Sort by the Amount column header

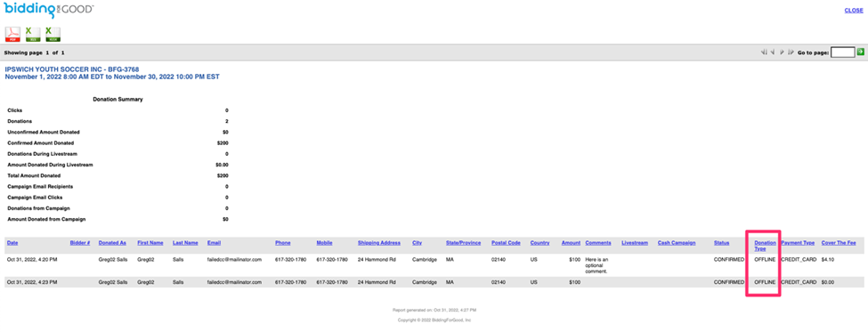pyautogui.click(x=571, y=243)
